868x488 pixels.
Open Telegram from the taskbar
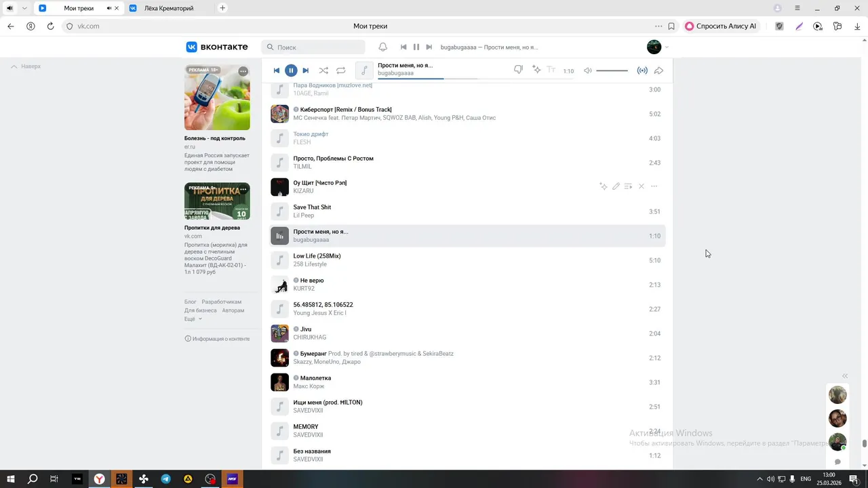tap(165, 479)
